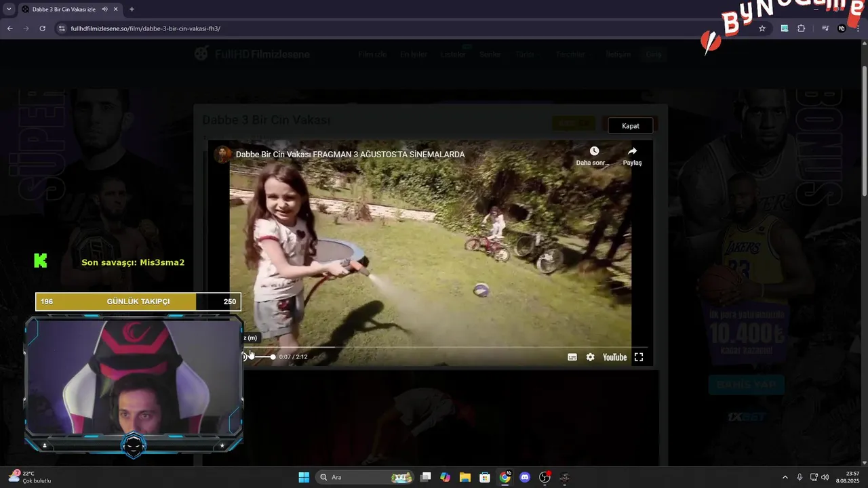
Task: Open YouTube player settings gear
Action: 590,357
